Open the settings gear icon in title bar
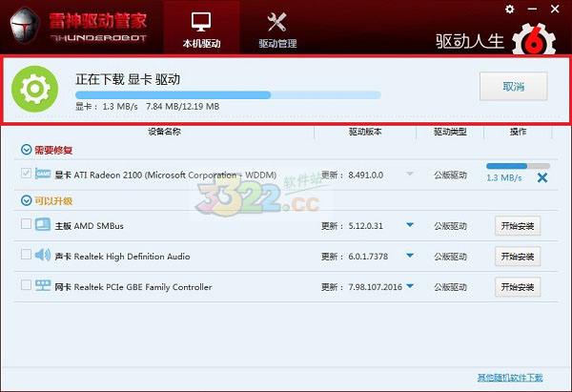572x392 pixels. tap(510, 10)
